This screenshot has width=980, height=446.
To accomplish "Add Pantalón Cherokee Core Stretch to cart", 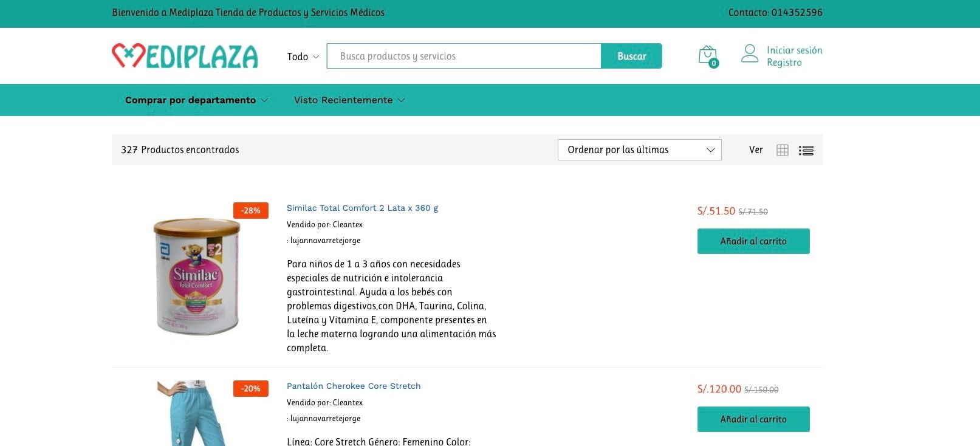I will point(753,419).
